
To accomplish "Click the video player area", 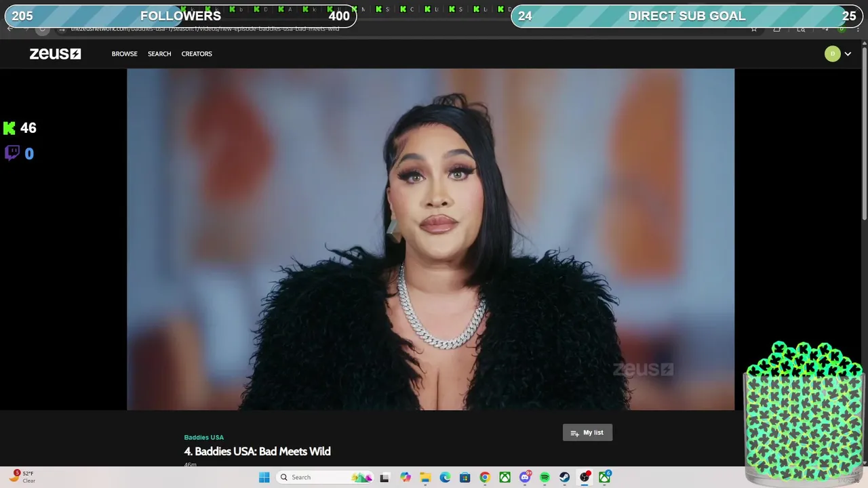I will coord(431,239).
